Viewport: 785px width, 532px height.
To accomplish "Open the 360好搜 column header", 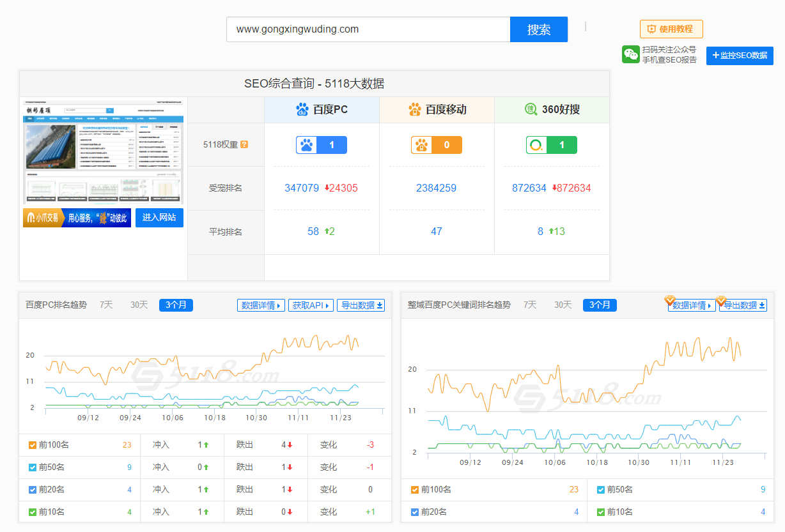I will tap(552, 110).
